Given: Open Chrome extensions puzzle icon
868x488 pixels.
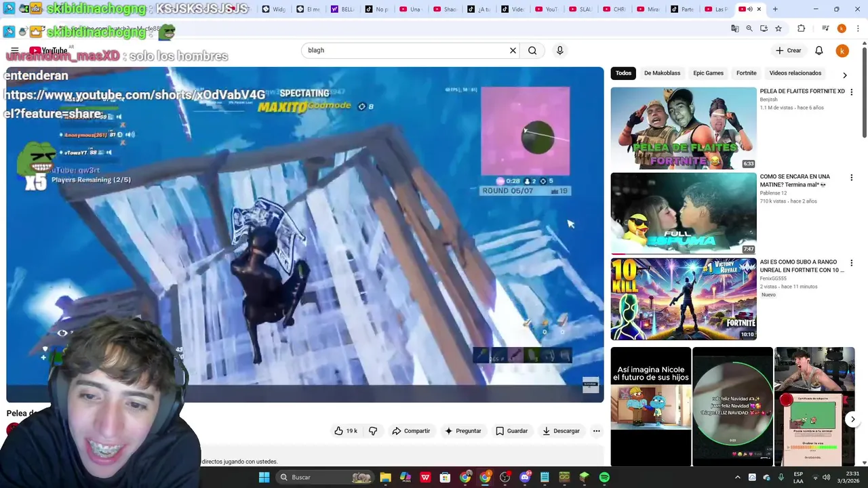Looking at the screenshot, I should pos(802,28).
